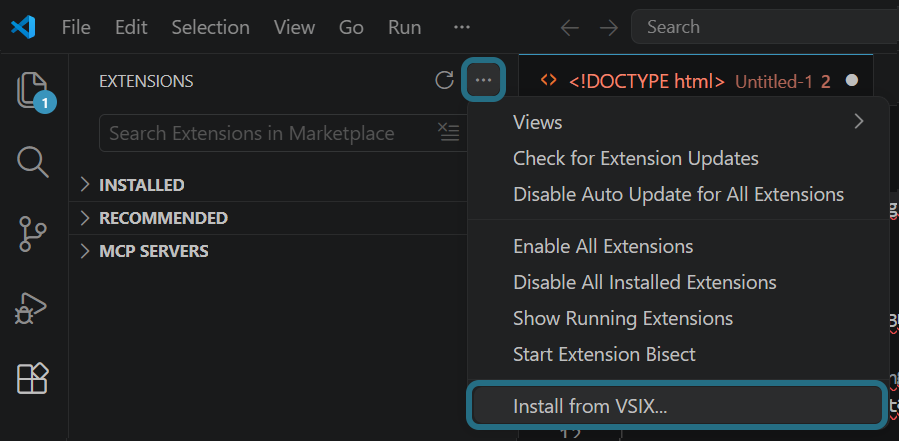The height and width of the screenshot is (441, 899).
Task: Open the Selection menu
Action: click(210, 27)
